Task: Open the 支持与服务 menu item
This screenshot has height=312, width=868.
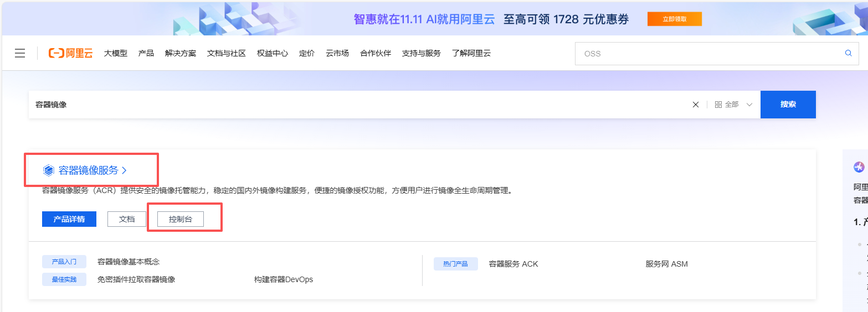Action: 422,53
